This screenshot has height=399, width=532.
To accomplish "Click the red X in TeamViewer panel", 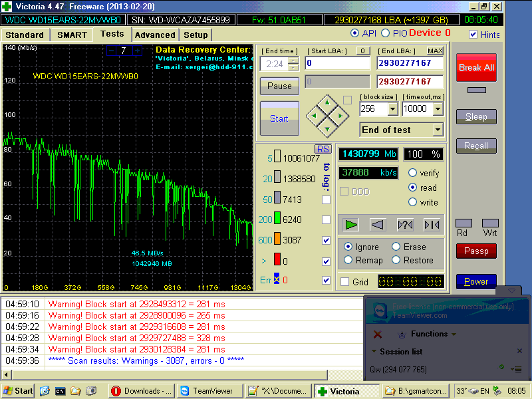I will (x=377, y=334).
